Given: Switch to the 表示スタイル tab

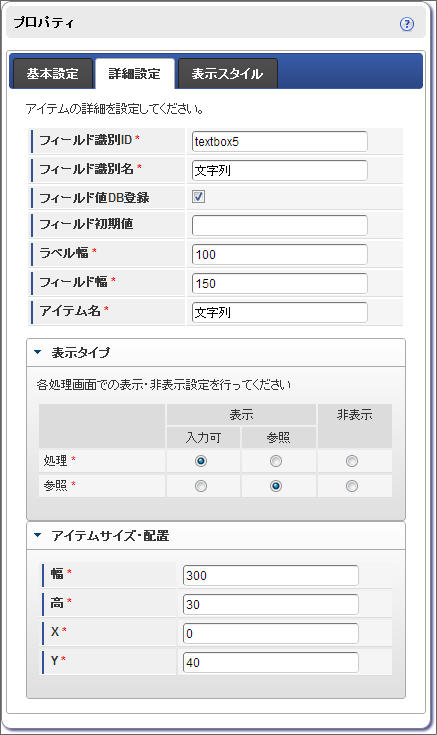Looking at the screenshot, I should (x=227, y=74).
